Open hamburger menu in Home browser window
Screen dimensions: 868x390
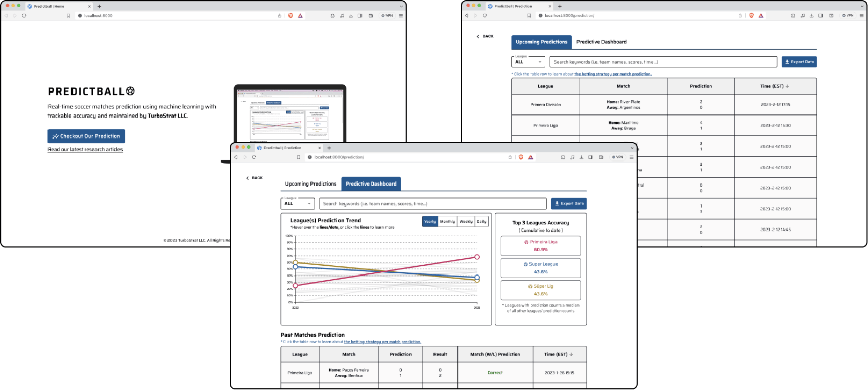pos(401,16)
